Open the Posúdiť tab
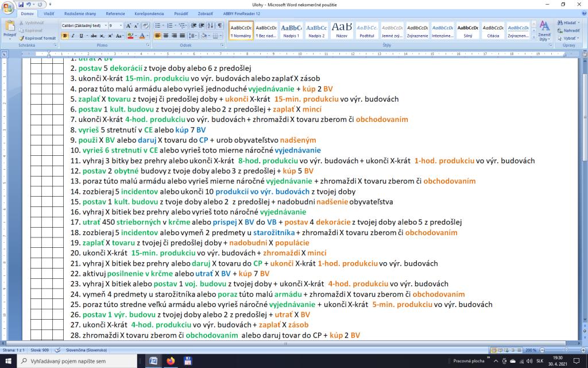This screenshot has height=368, width=588. coord(181,14)
